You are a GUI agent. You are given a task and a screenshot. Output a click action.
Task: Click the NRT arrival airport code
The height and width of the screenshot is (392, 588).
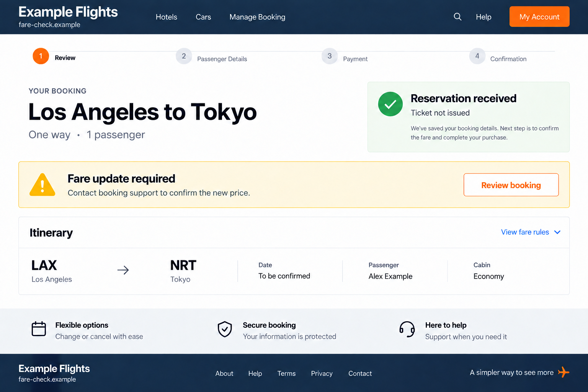183,265
